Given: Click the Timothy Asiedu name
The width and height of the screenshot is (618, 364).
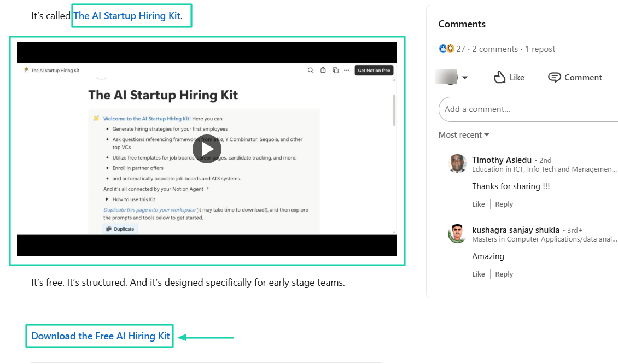Looking at the screenshot, I should click(x=502, y=160).
